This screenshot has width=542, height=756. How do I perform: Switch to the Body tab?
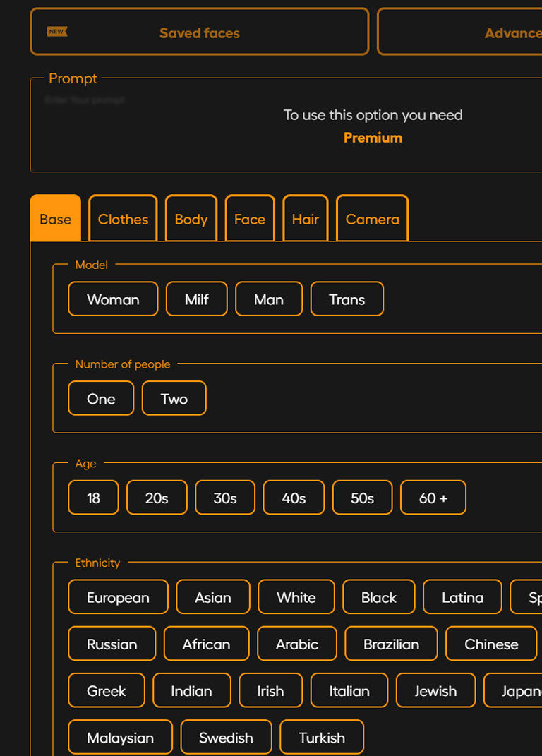[x=191, y=219]
